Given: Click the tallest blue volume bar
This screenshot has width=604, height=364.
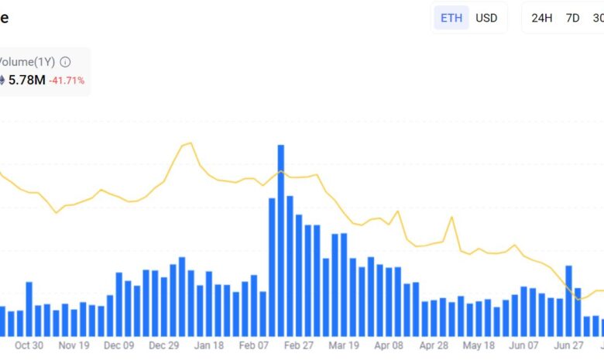Looking at the screenshot, I should (x=281, y=240).
